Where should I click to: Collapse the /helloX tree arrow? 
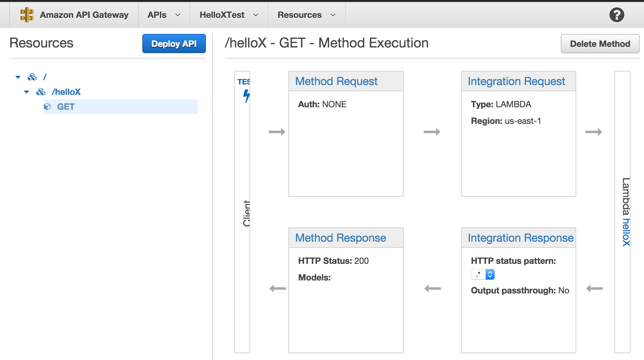click(x=26, y=92)
